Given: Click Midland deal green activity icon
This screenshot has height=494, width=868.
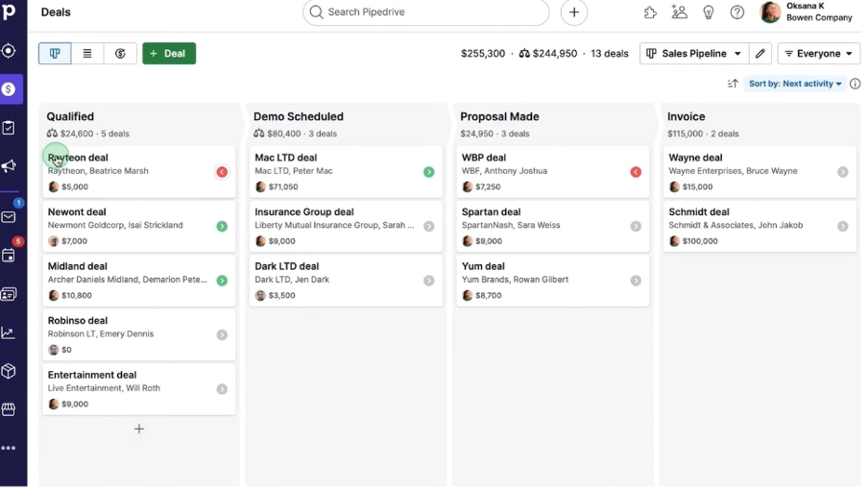Looking at the screenshot, I should click(x=222, y=281).
